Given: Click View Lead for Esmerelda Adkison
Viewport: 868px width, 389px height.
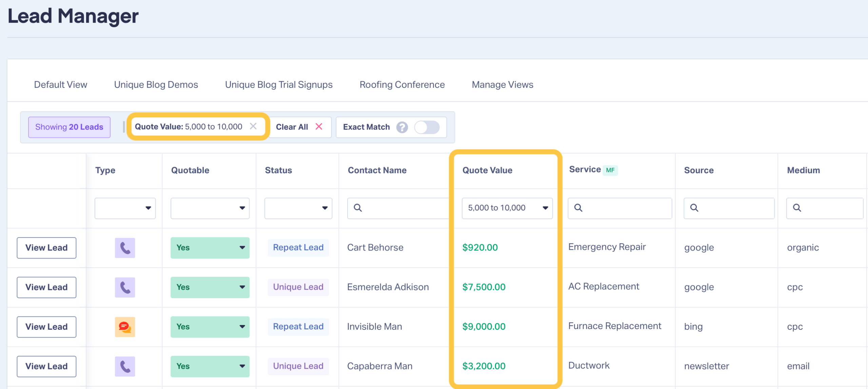Looking at the screenshot, I should click(46, 287).
